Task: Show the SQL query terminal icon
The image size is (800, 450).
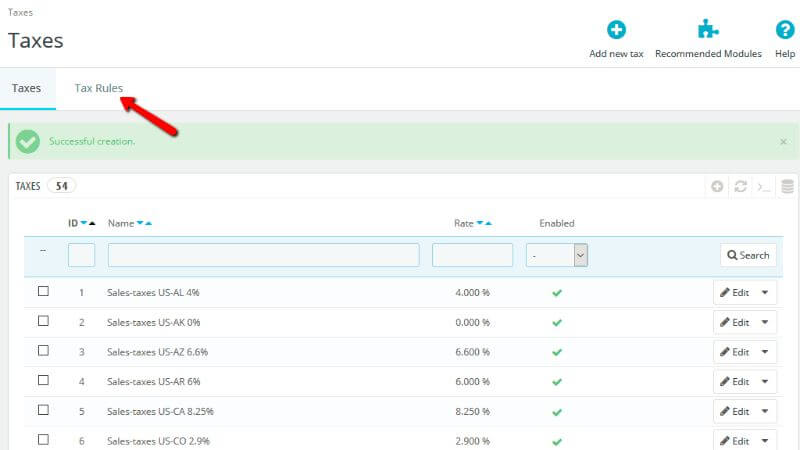Action: click(764, 187)
